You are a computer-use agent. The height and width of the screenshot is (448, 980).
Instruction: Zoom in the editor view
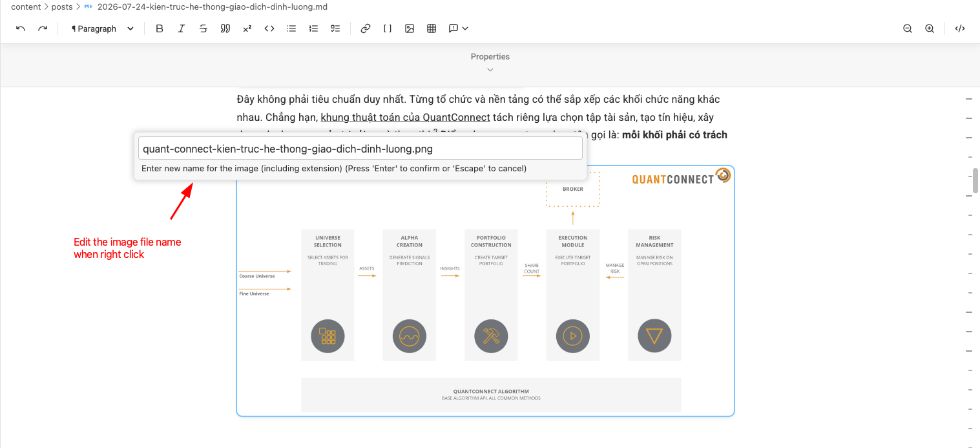(x=930, y=28)
